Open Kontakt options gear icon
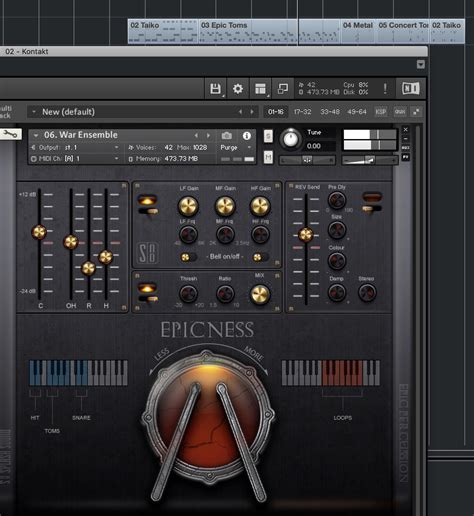474x516 pixels. click(x=238, y=89)
